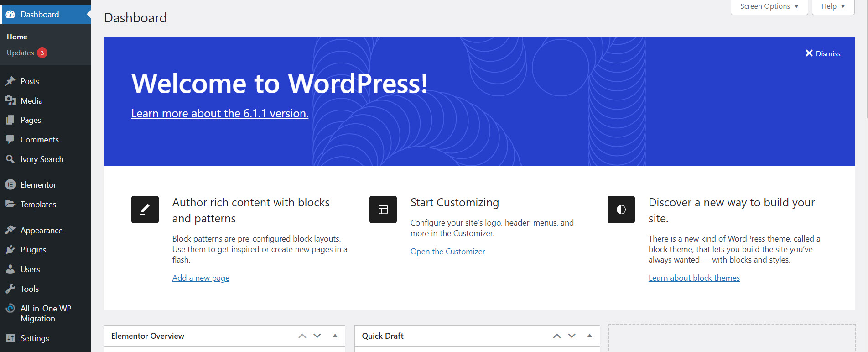Click the Users person icon
868x352 pixels.
10,269
